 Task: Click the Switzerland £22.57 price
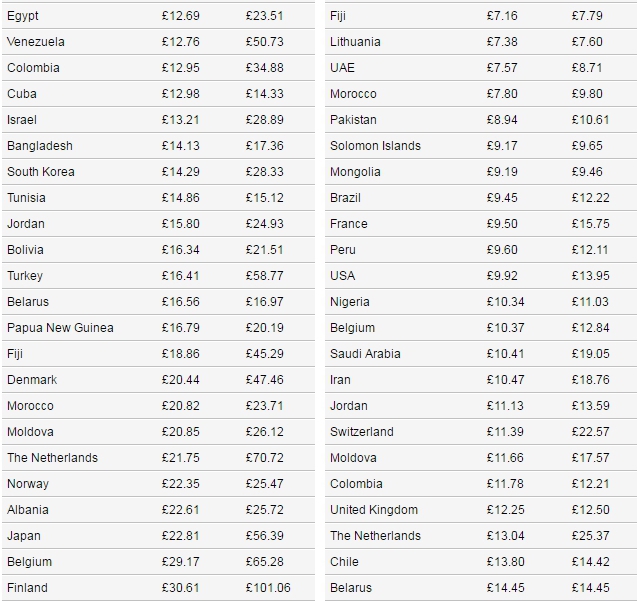click(590, 432)
